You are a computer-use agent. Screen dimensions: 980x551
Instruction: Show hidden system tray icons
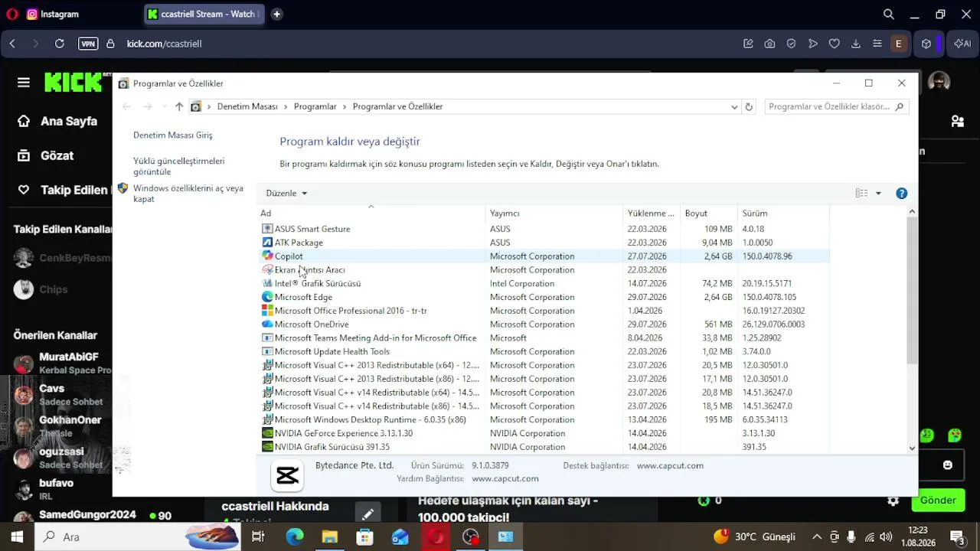pos(817,536)
